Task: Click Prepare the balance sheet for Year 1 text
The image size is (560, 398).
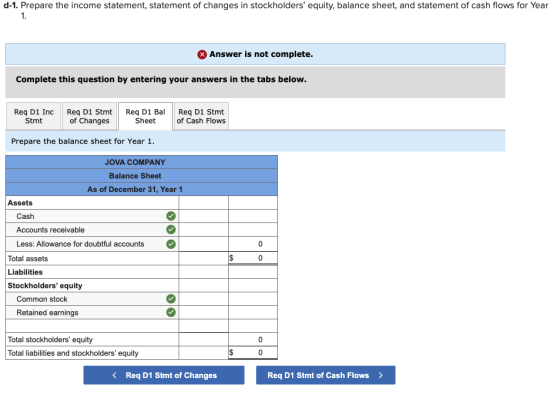Action: click(83, 141)
